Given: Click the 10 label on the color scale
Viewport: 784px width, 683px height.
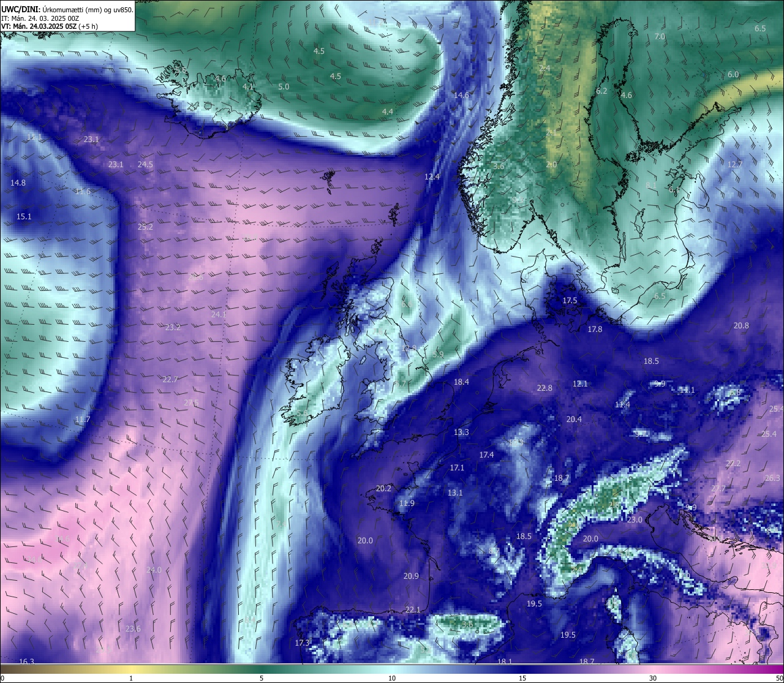Looking at the screenshot, I should click(392, 678).
